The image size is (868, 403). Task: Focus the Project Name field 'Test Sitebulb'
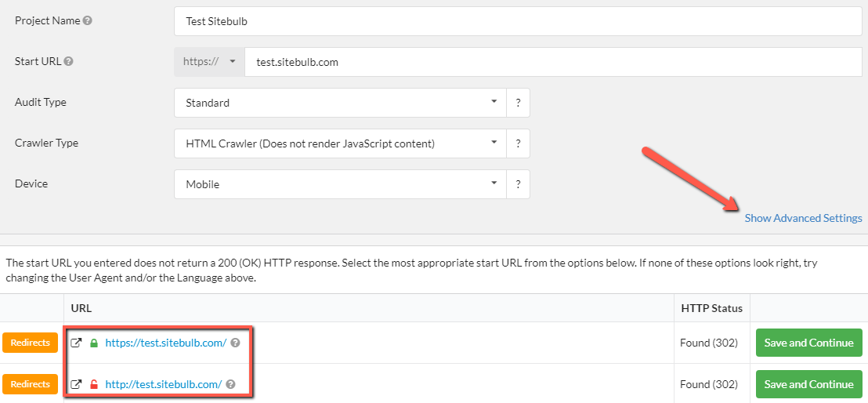[518, 22]
